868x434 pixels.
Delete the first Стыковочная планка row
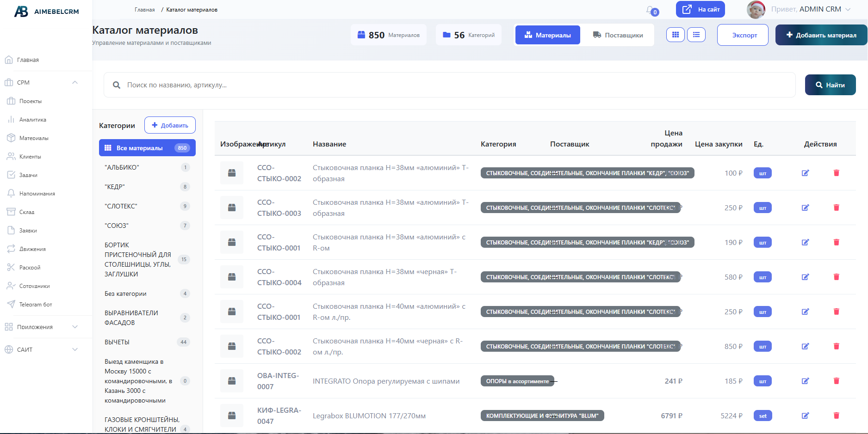pyautogui.click(x=836, y=173)
